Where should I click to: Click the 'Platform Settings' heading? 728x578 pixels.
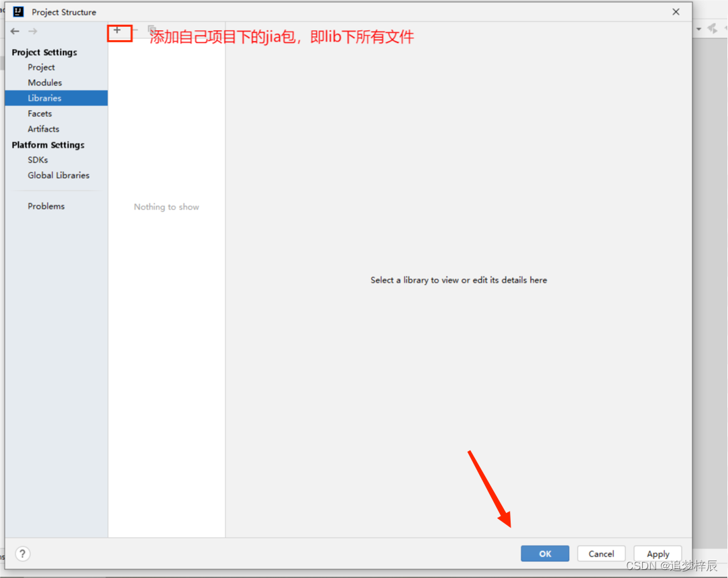48,145
